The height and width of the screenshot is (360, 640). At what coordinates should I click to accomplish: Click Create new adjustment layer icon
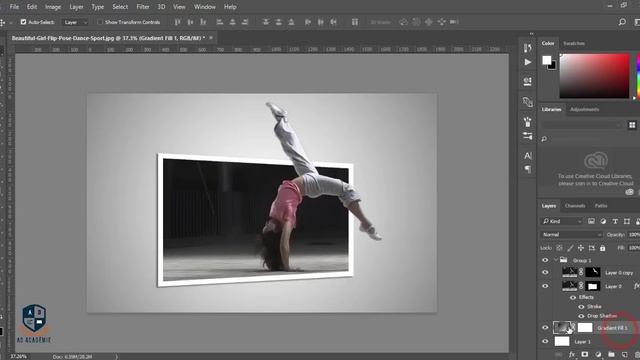tap(598, 354)
